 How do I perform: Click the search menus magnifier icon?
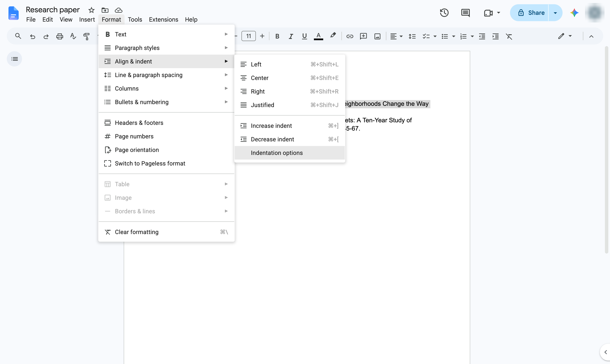(x=18, y=36)
